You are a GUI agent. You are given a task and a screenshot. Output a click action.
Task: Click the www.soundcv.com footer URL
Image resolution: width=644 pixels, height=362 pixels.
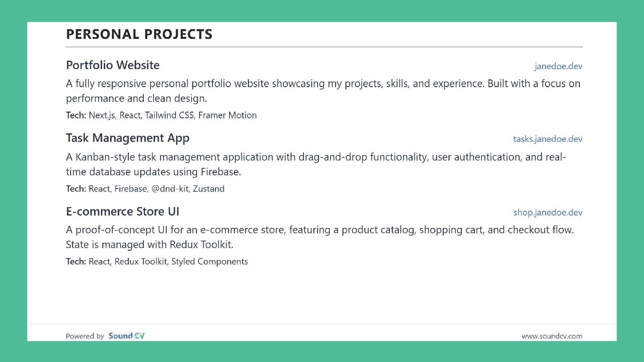[552, 336]
